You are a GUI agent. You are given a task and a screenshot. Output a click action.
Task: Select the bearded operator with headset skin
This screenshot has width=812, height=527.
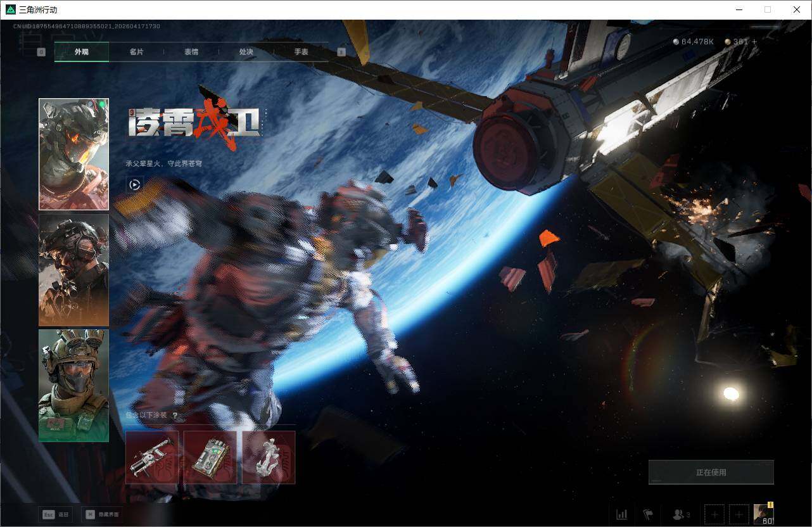pos(73,270)
